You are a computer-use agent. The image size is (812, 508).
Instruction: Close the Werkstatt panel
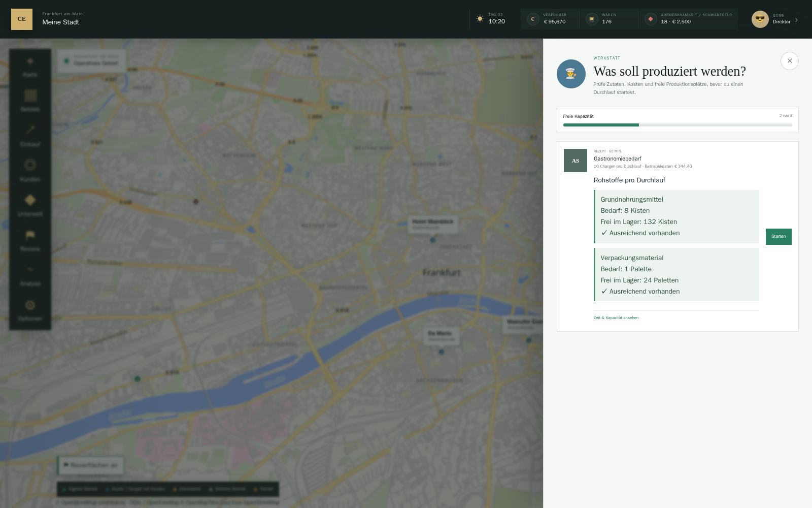click(790, 61)
